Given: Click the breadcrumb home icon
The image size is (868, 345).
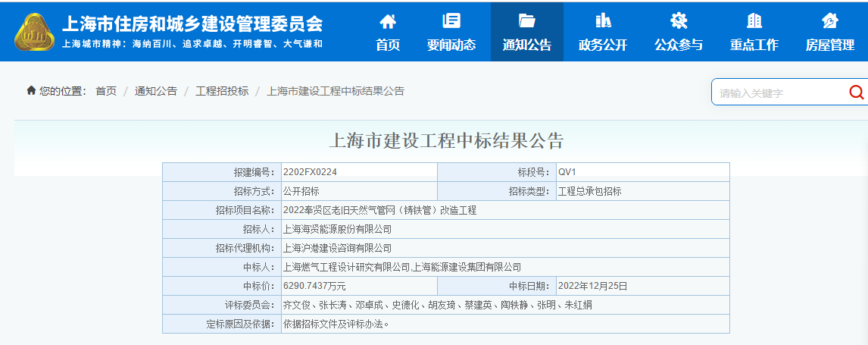Looking at the screenshot, I should click(31, 90).
